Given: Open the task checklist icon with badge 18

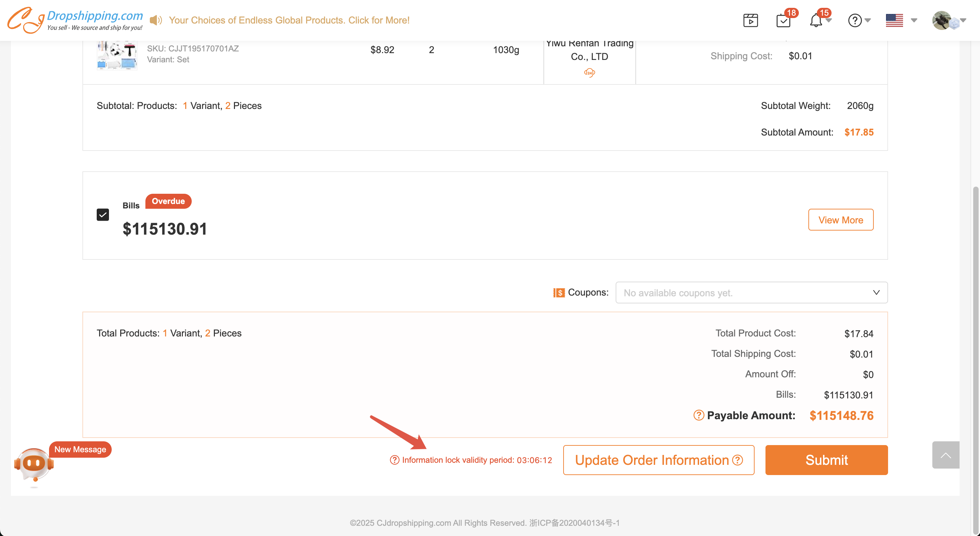Looking at the screenshot, I should click(x=783, y=20).
